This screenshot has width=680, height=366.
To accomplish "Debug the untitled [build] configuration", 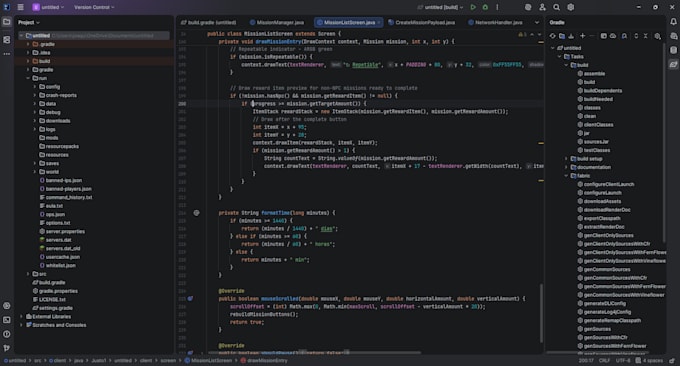I will coord(485,7).
